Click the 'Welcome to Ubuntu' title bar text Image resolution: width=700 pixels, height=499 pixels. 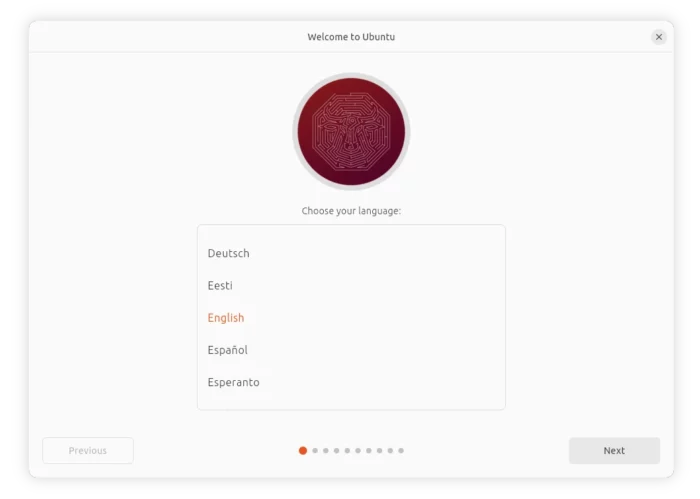tap(351, 37)
